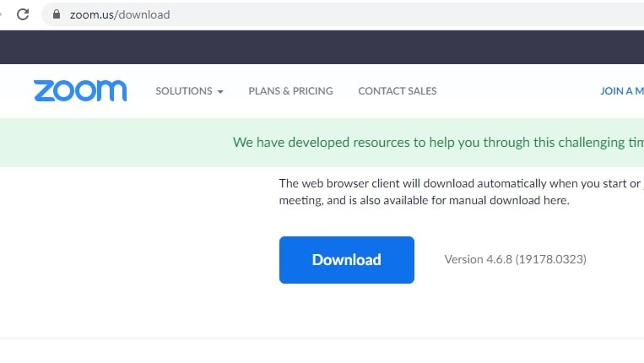Screen dimensions: 644x363
Task: Open the Solutions menu label
Action: click(182, 91)
